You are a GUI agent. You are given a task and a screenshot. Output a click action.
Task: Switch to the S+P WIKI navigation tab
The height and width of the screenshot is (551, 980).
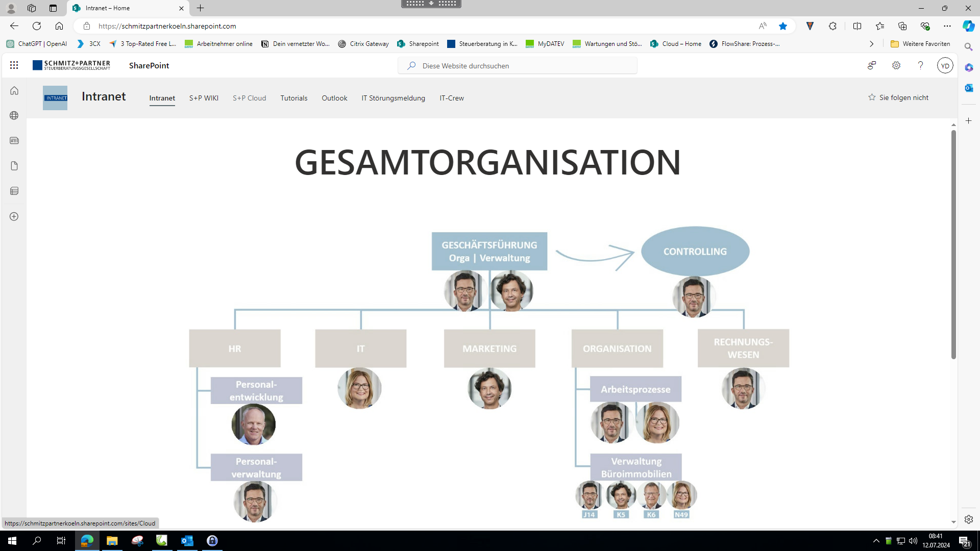204,98
